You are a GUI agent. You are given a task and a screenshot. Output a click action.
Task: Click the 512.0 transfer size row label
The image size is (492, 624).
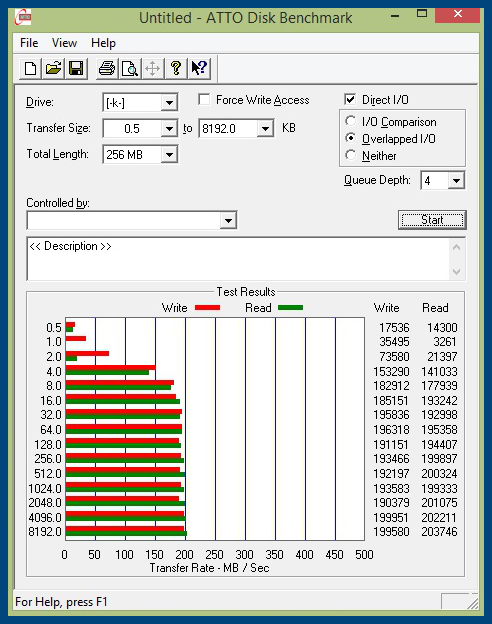[x=48, y=474]
